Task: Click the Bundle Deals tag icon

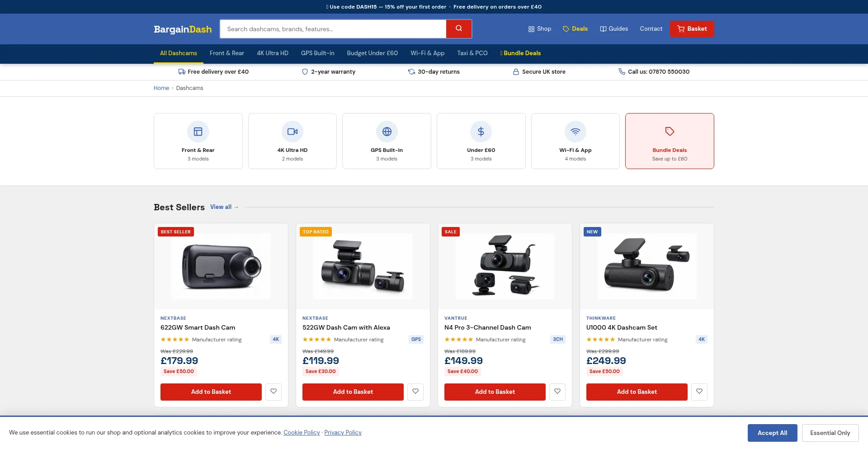Action: 670,132
